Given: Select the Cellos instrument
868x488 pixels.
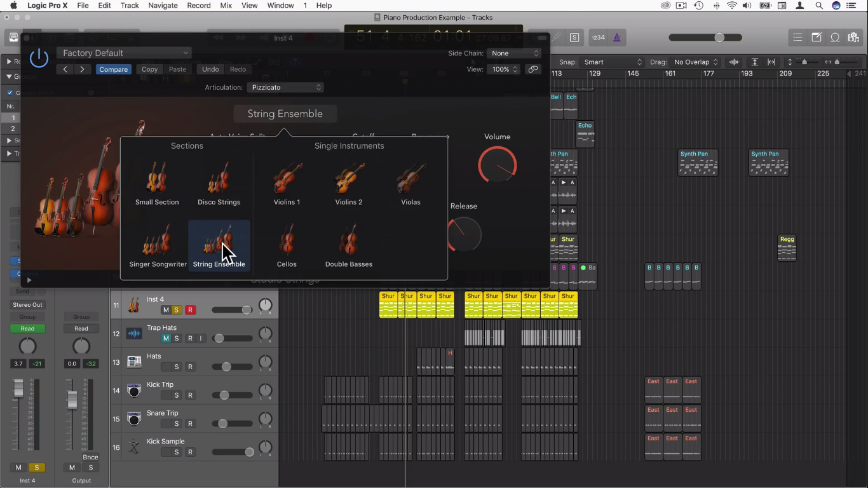Looking at the screenshot, I should click(287, 246).
